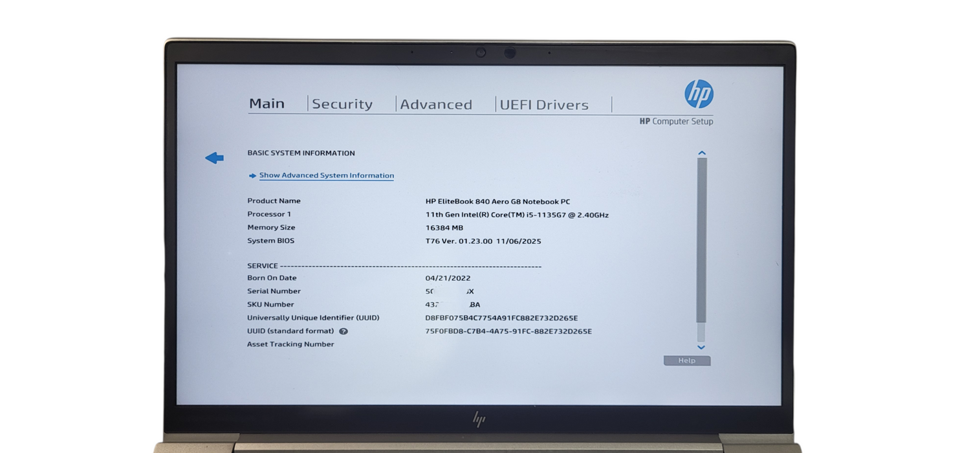Select the Main tab
Viewport: 980px width, 453px height.
[x=267, y=103]
